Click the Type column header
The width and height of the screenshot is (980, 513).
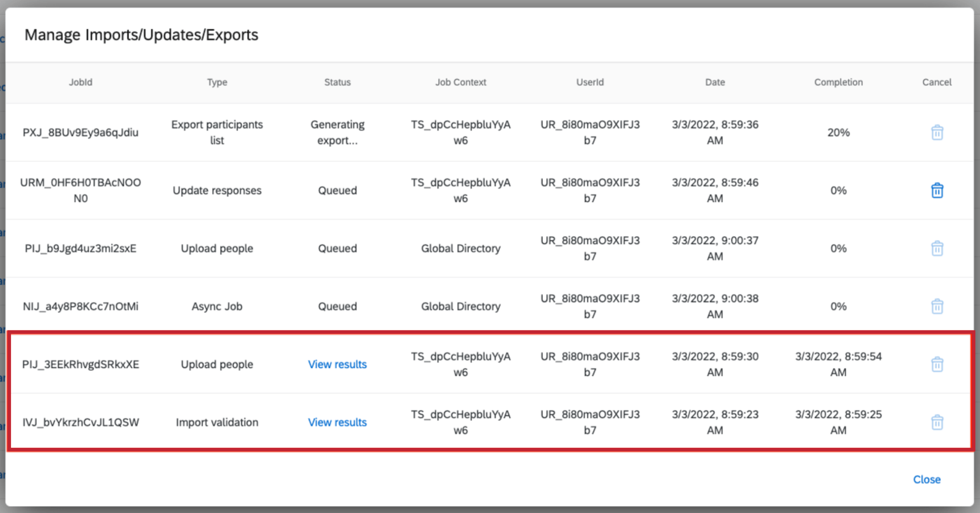pos(217,82)
